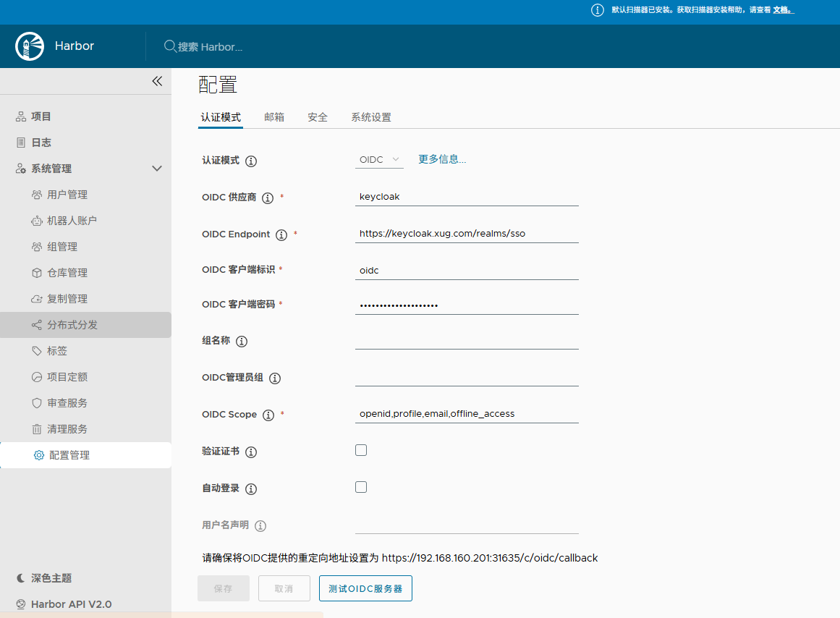Click the 项目 sidebar icon
The image size is (840, 618).
(x=21, y=117)
